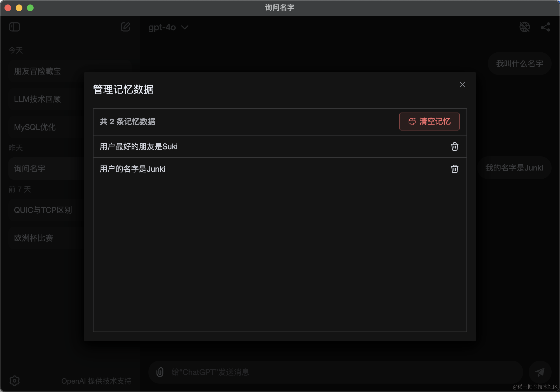The image size is (560, 392).
Task: Delete the Junki name memory entry
Action: coord(454,169)
